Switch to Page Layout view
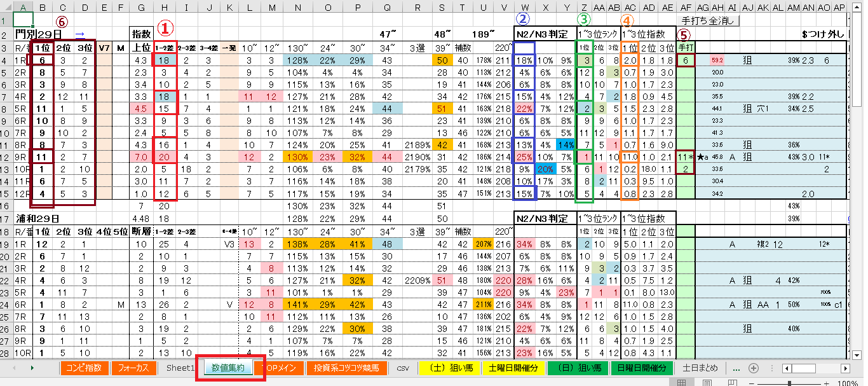868x386 pixels. (708, 383)
